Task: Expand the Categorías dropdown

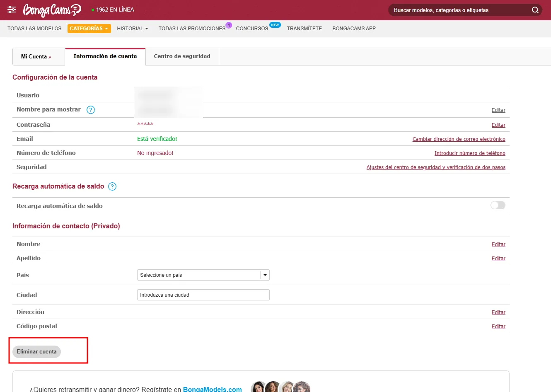Action: click(89, 29)
